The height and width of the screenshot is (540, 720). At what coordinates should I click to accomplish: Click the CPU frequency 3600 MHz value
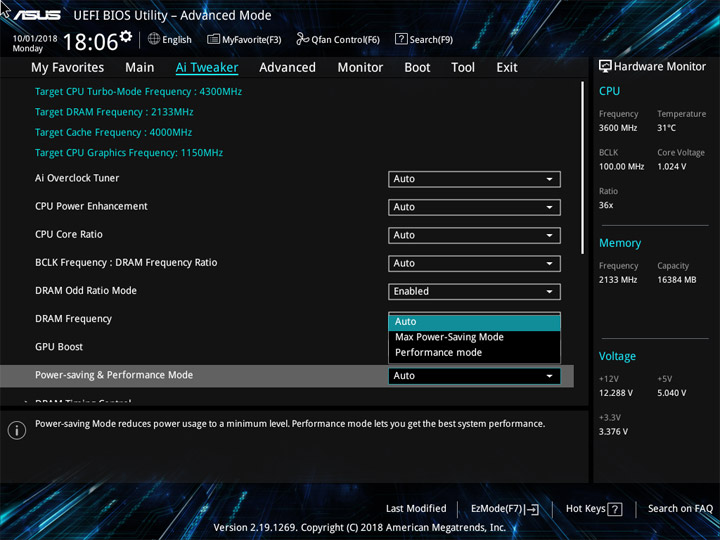(x=618, y=128)
